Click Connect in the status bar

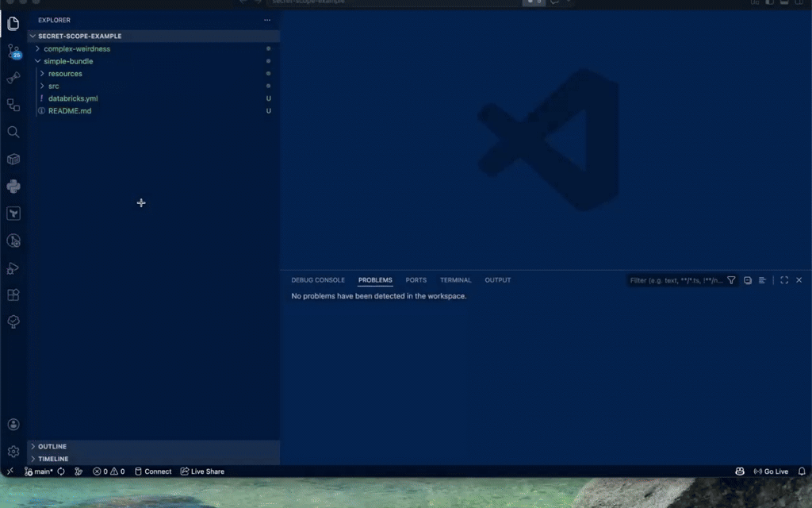point(153,471)
